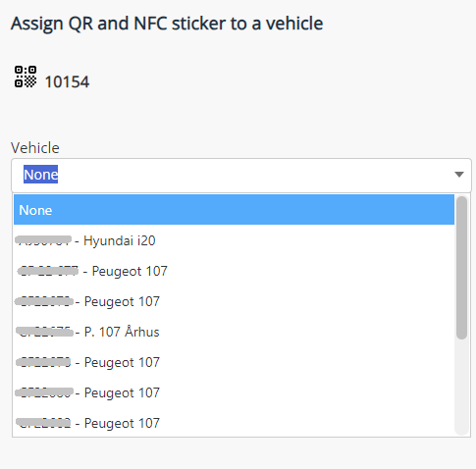Pick the second-to-last visible Peugeot 107 entry
The height and width of the screenshot is (469, 476).
(x=234, y=392)
